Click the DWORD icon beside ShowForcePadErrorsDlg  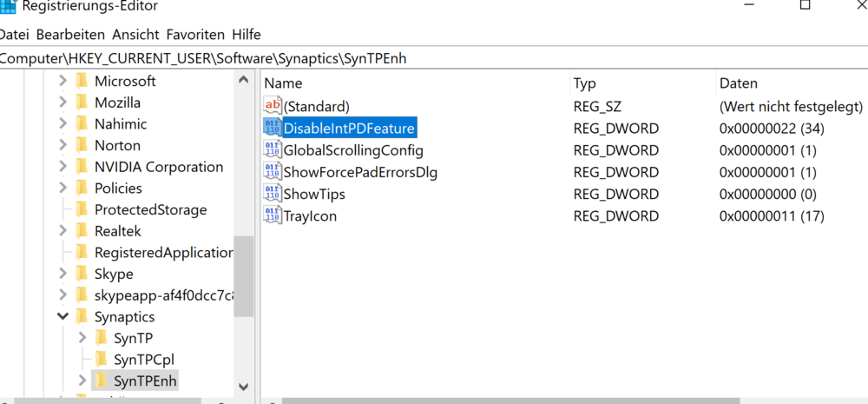pos(273,172)
